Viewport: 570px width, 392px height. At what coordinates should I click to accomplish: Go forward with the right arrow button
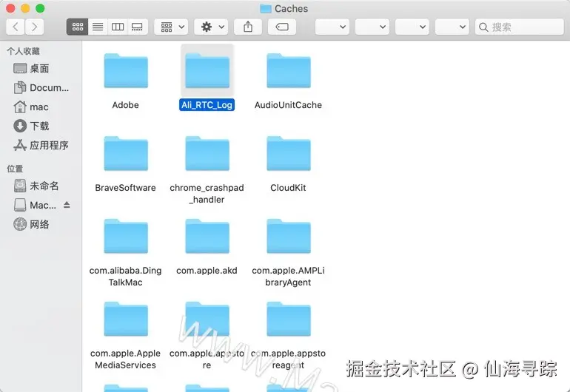coord(35,27)
